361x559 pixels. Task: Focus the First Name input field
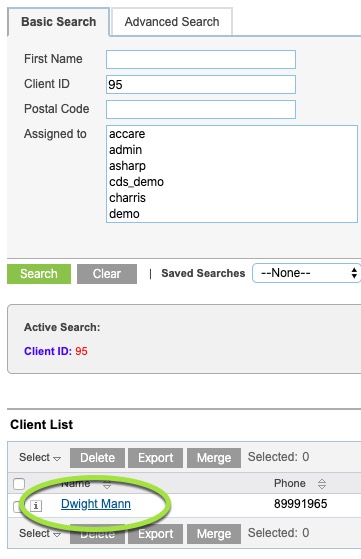click(x=201, y=60)
